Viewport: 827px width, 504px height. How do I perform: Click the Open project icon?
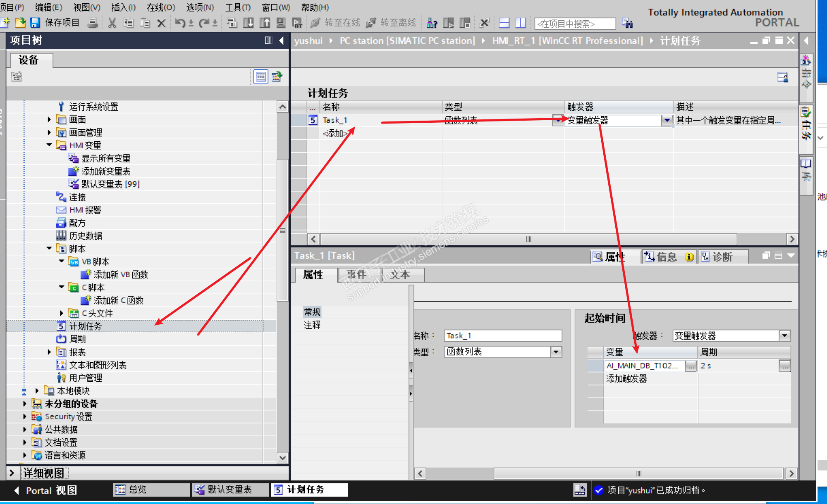pos(20,23)
